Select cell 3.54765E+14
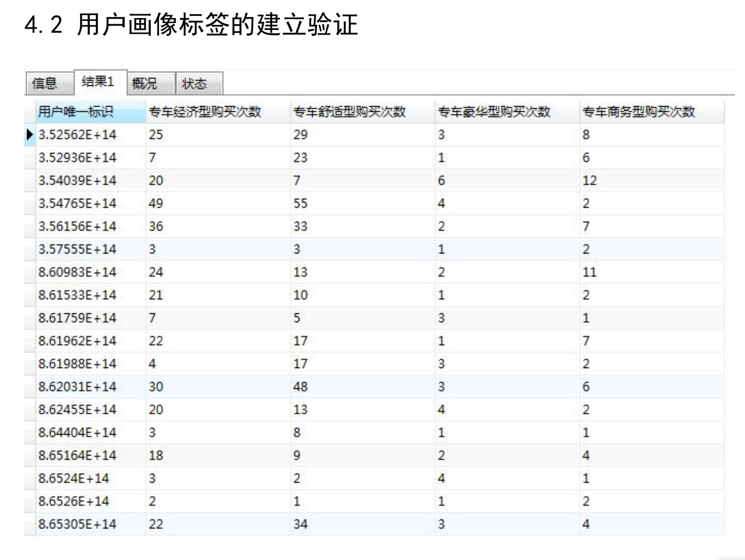Viewport: 745px width, 560px height. click(90, 203)
